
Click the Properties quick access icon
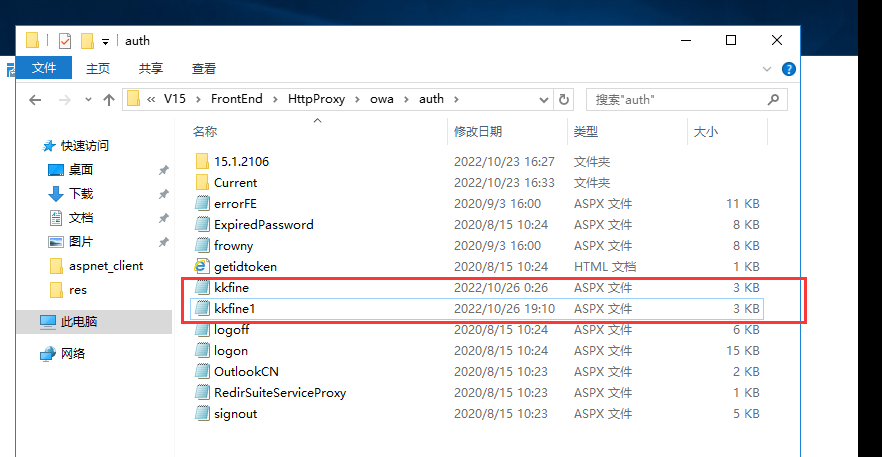(65, 41)
